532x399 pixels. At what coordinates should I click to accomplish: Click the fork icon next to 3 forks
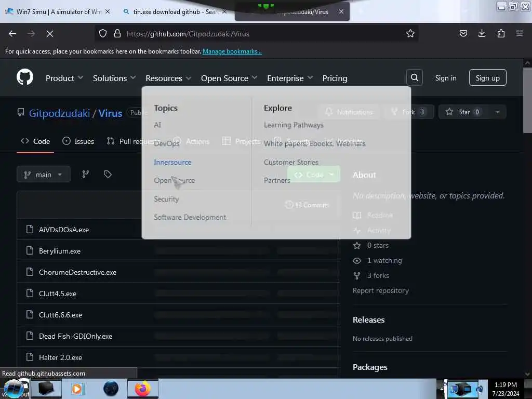pos(357,275)
